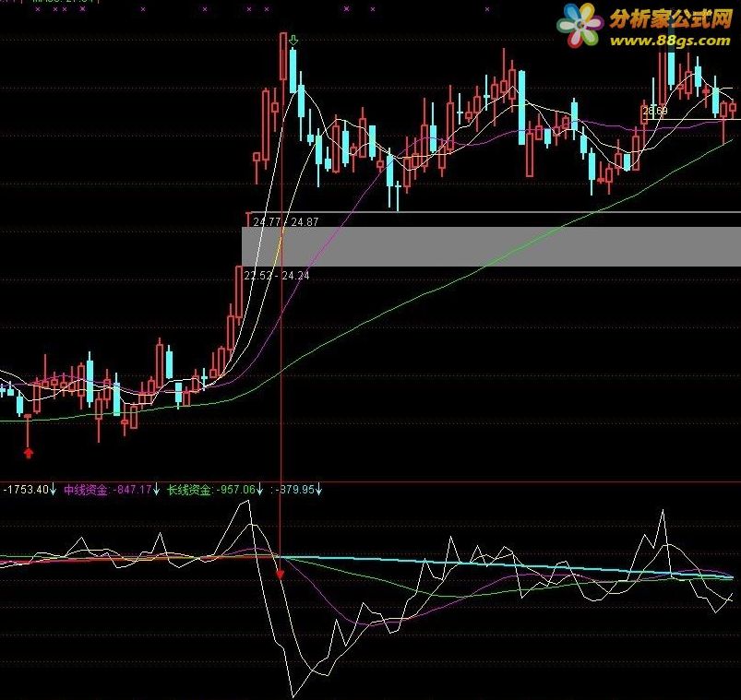Click the green down-arrow sell signal at the price peak
The width and height of the screenshot is (741, 700).
click(x=293, y=41)
